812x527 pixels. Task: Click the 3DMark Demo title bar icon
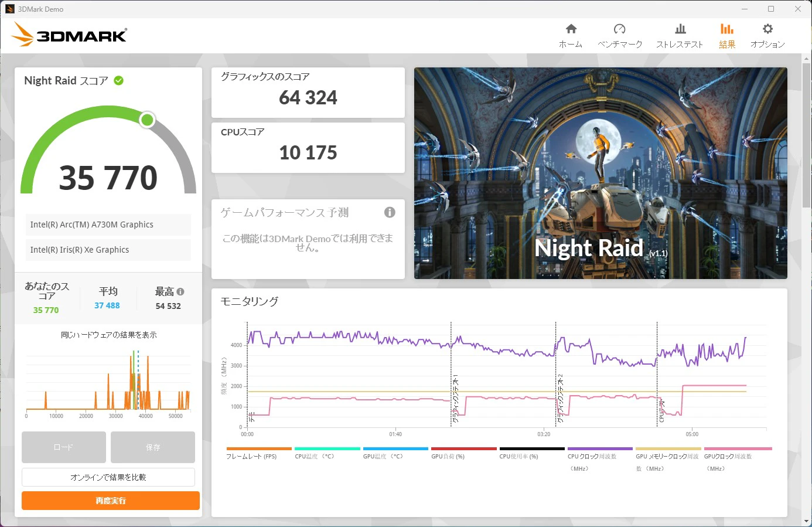(10, 9)
